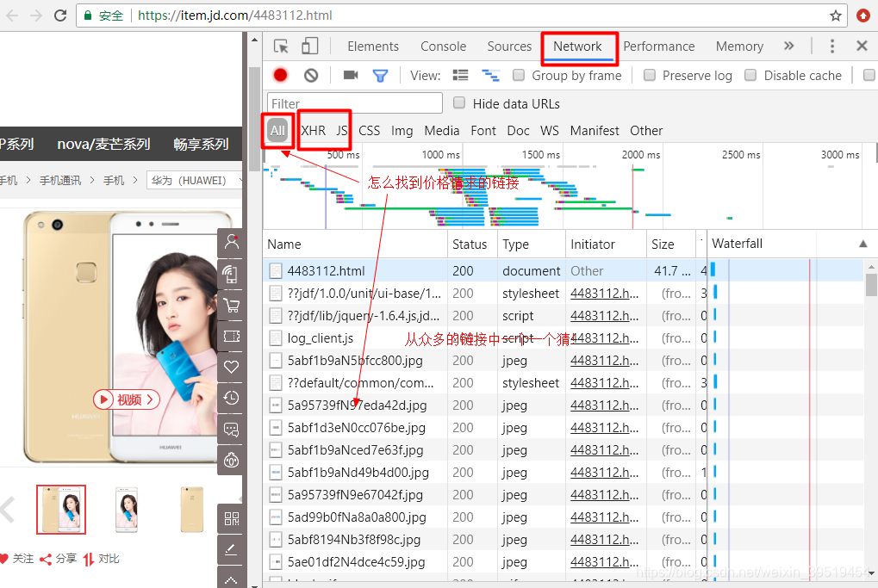This screenshot has height=588, width=878.
Task: Show more DevTools tabs chevron
Action: tap(789, 46)
